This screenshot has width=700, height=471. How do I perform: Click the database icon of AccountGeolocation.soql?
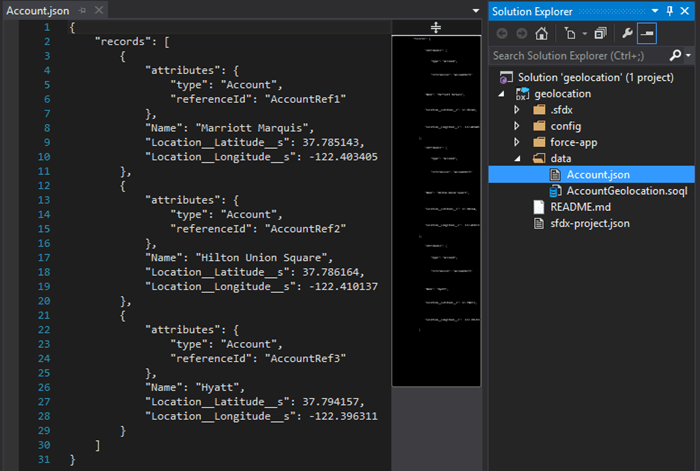click(555, 191)
